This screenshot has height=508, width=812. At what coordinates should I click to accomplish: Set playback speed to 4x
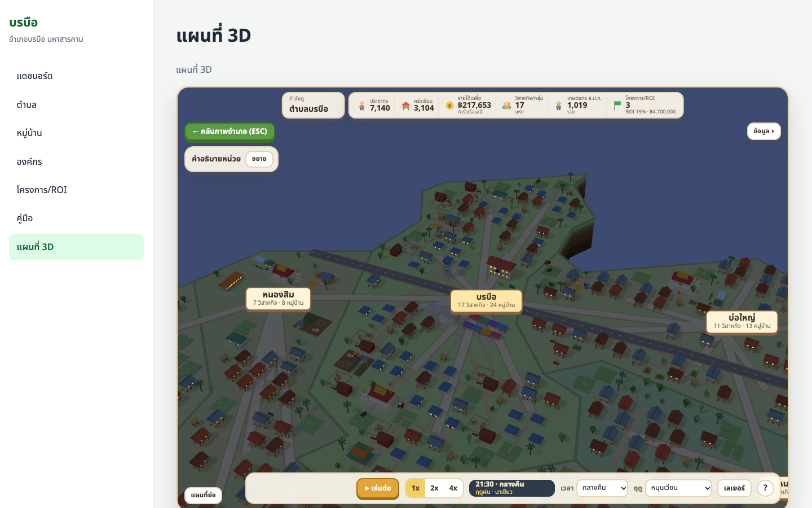point(453,488)
